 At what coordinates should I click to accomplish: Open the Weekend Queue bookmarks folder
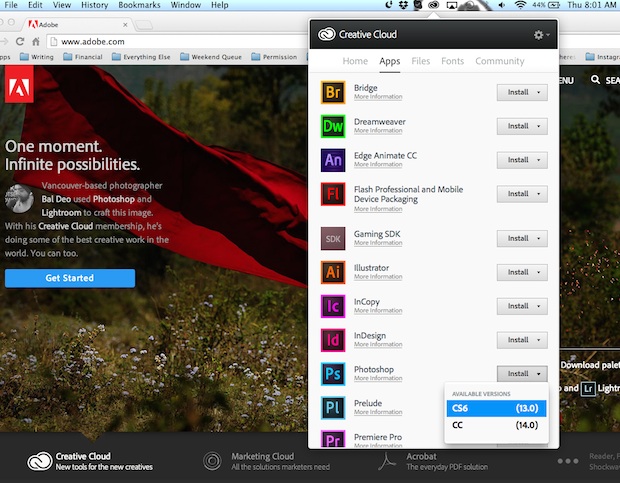pos(211,57)
